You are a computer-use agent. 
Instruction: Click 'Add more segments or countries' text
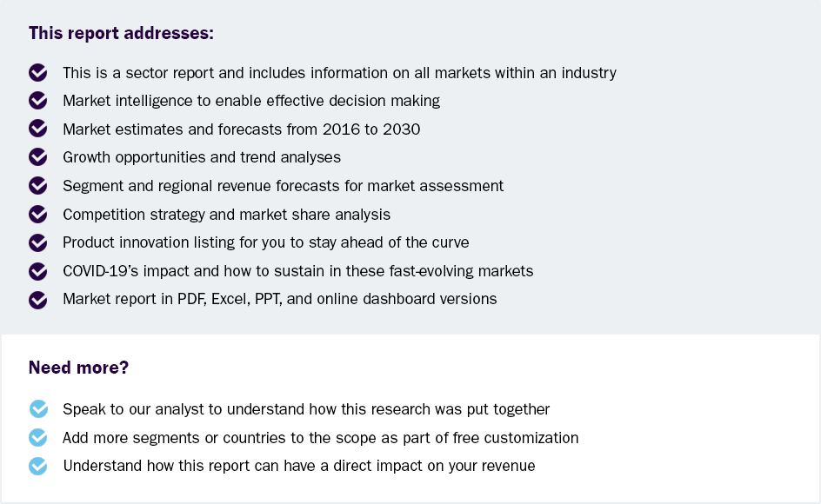tap(320, 438)
